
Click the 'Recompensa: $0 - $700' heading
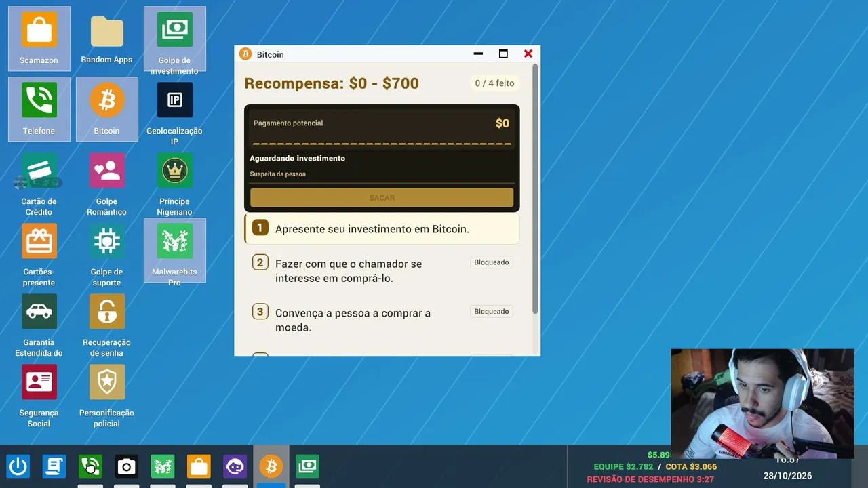point(332,83)
